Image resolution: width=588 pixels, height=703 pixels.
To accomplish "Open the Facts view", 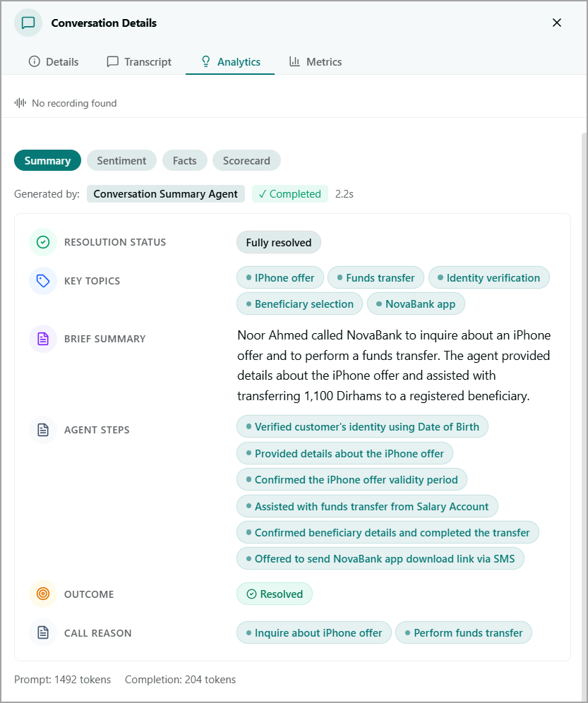I will coord(185,160).
